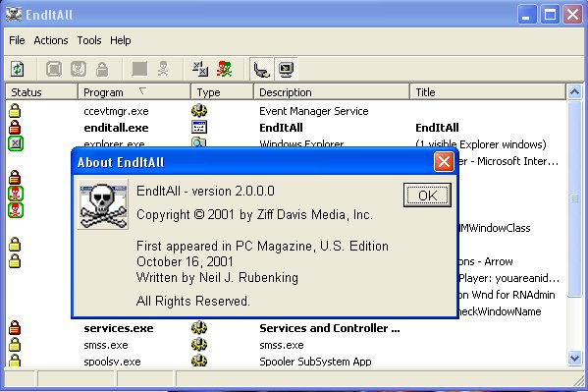This screenshot has width=588, height=392.
Task: Sort by the Type column header
Action: tap(222, 92)
